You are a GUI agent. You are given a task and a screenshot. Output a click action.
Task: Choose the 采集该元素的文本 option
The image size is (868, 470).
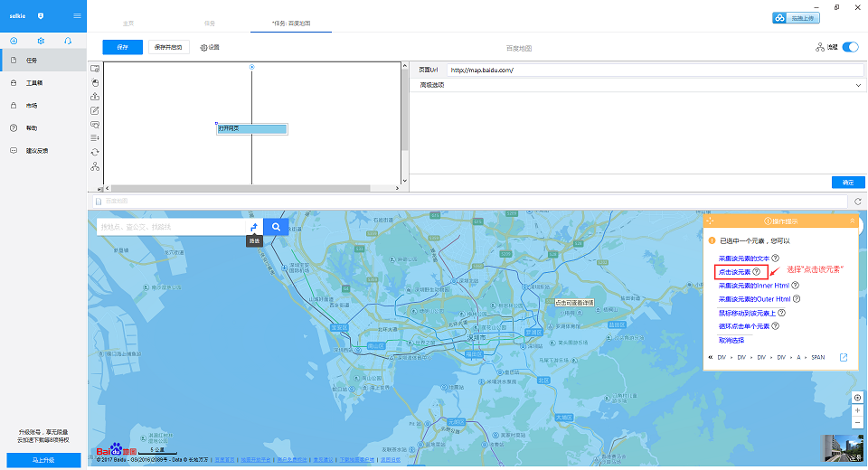(x=744, y=258)
